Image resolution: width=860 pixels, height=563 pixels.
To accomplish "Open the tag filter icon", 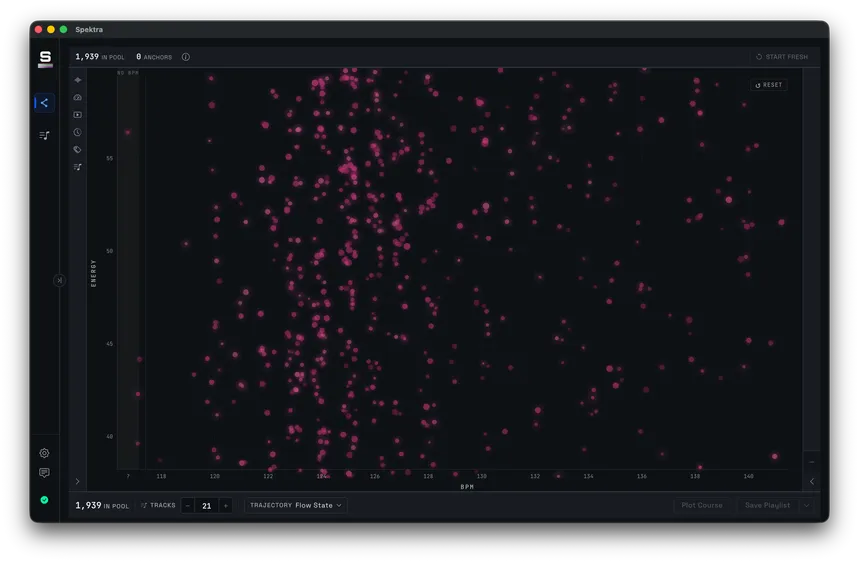I will coord(78,149).
